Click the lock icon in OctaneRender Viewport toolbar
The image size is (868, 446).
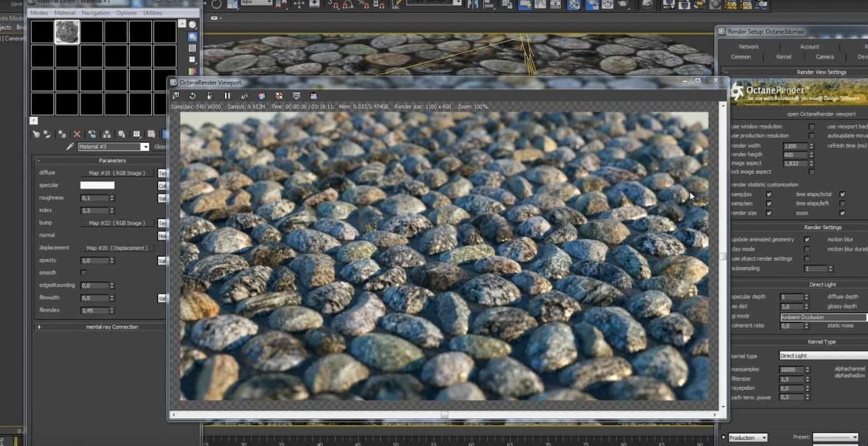tap(210, 96)
